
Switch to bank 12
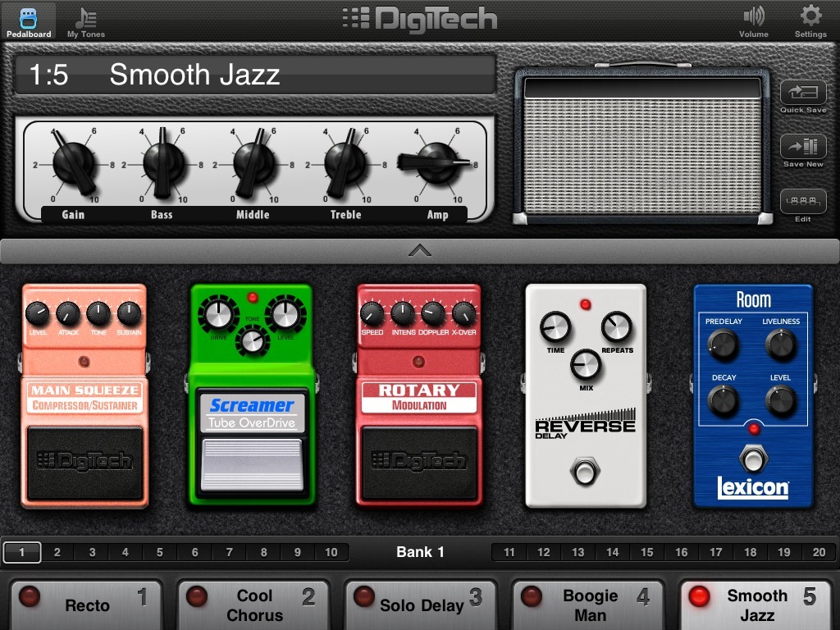(x=543, y=552)
